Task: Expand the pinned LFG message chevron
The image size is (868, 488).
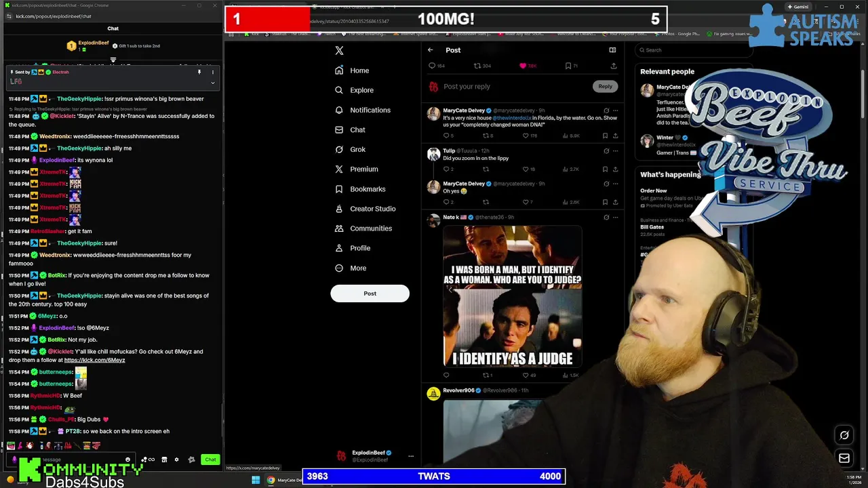Action: [212, 83]
